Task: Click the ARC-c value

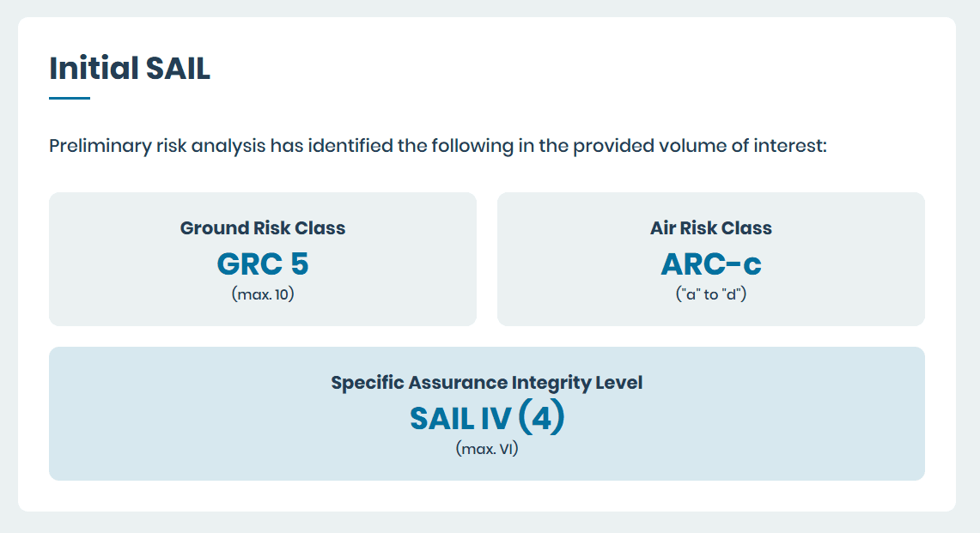Action: click(x=710, y=263)
